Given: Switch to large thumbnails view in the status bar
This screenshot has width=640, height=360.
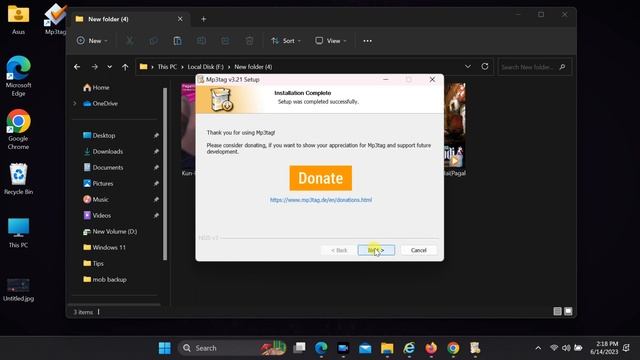Looking at the screenshot, I should [x=568, y=311].
